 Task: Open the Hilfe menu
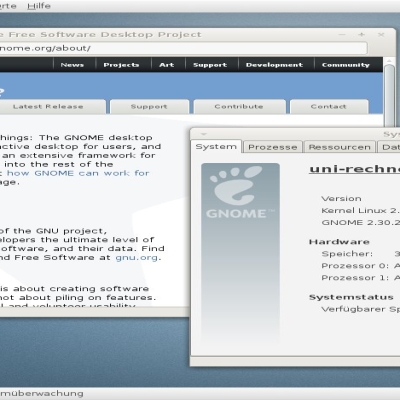(x=39, y=6)
